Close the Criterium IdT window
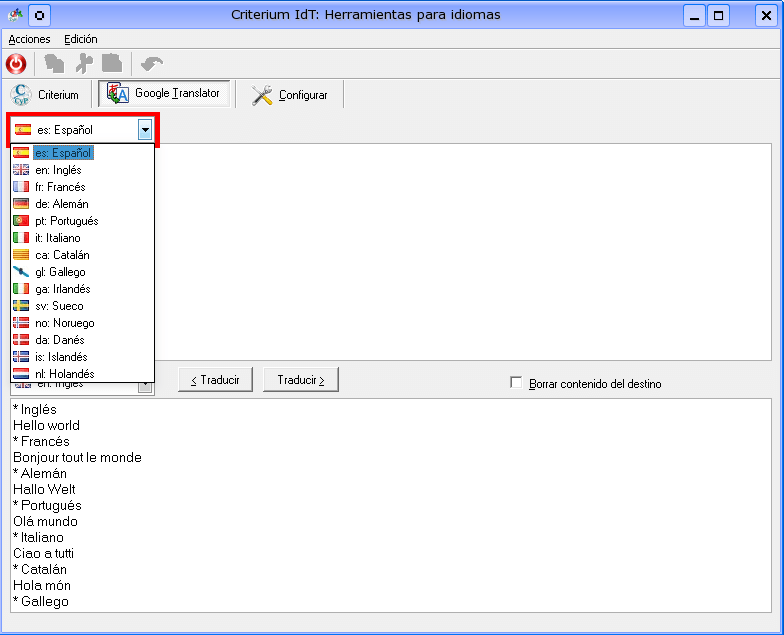784x635 pixels. click(x=766, y=16)
